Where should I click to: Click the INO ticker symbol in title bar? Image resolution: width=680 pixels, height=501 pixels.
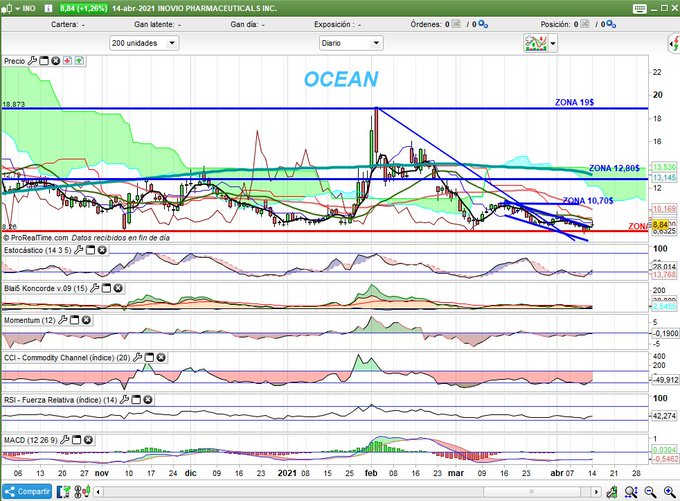point(29,8)
